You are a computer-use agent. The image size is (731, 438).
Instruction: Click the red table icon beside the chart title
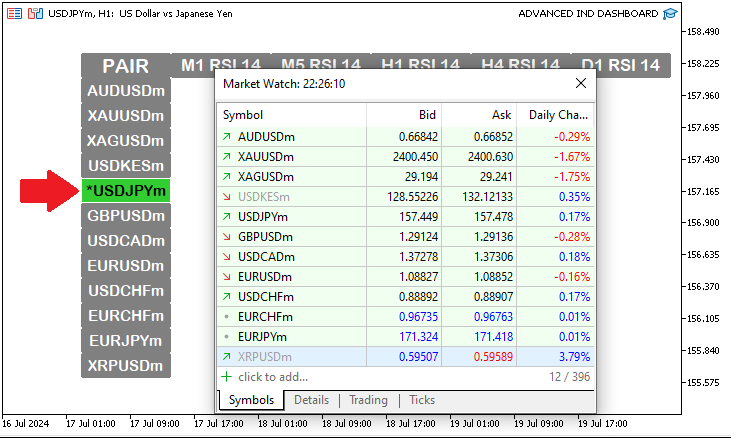coord(14,14)
